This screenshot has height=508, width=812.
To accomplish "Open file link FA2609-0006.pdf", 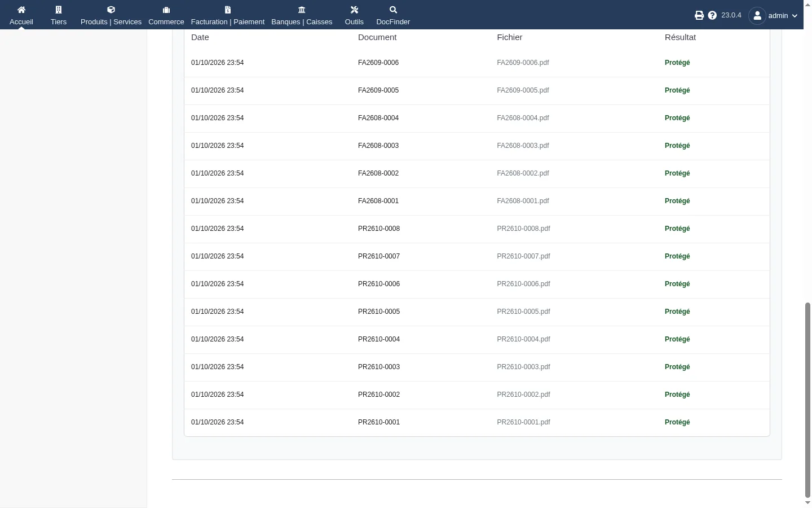I will (523, 63).
